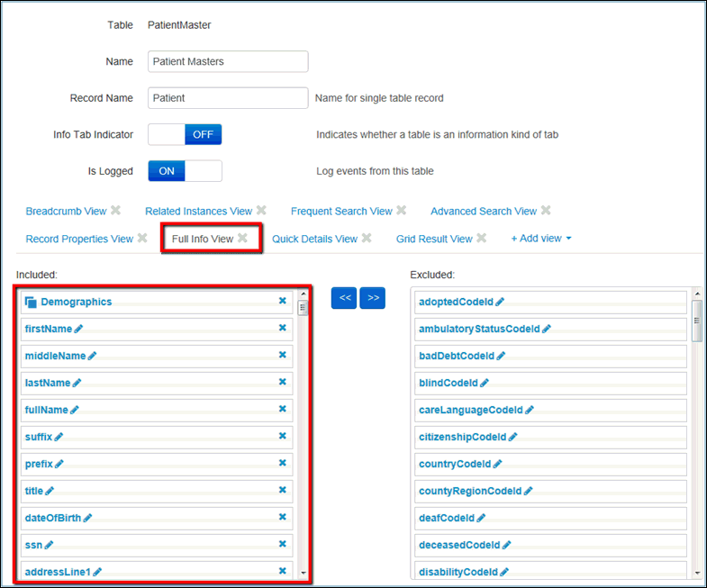
Task: Click the Name input field
Action: click(x=228, y=61)
